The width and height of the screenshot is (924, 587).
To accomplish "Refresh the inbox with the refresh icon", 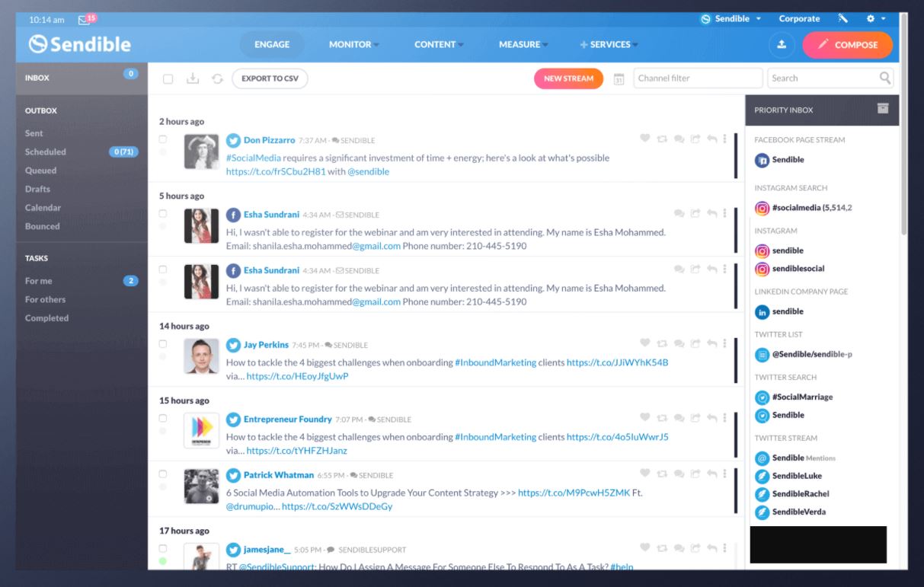I will tap(217, 78).
